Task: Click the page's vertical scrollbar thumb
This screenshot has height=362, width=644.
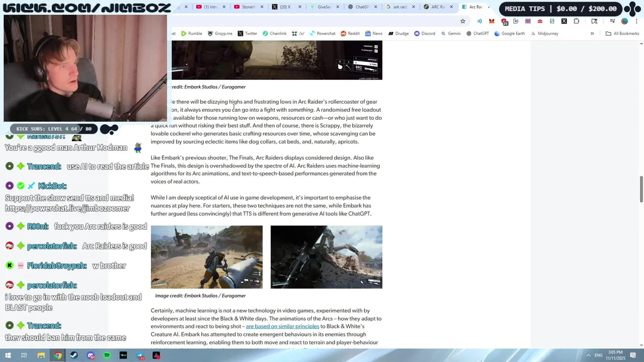Action: (x=641, y=189)
